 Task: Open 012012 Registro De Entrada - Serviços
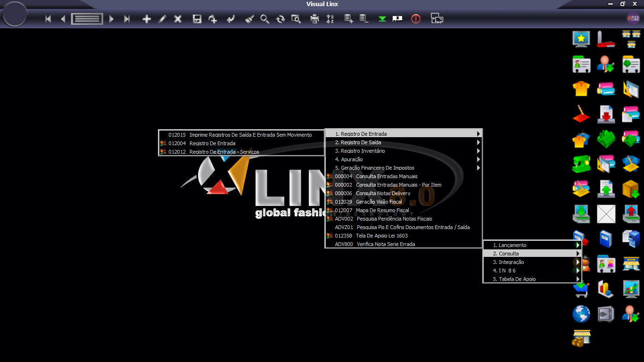(241, 152)
